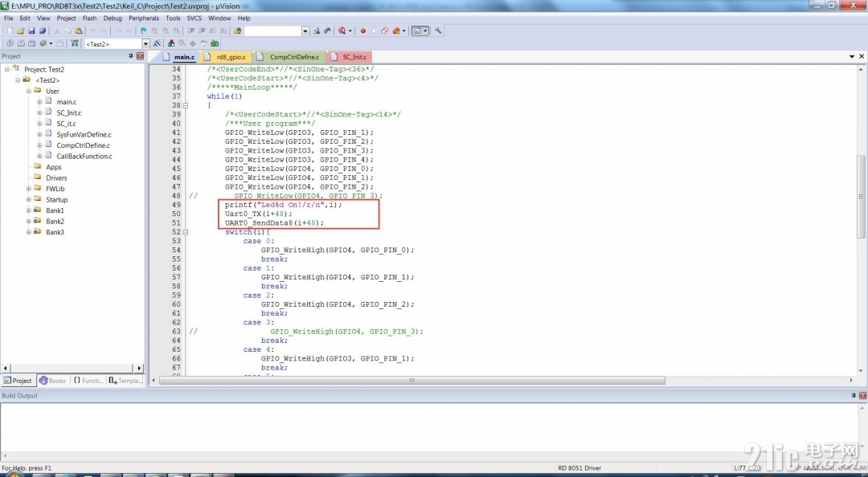This screenshot has width=868, height=477.
Task: Open the debug icon dropdown arrow
Action: [x=350, y=31]
